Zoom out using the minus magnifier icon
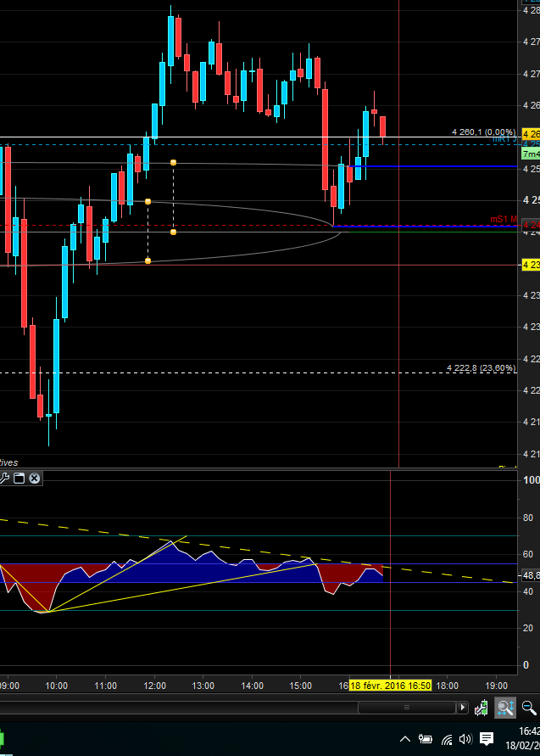The image size is (540, 756). (x=529, y=708)
